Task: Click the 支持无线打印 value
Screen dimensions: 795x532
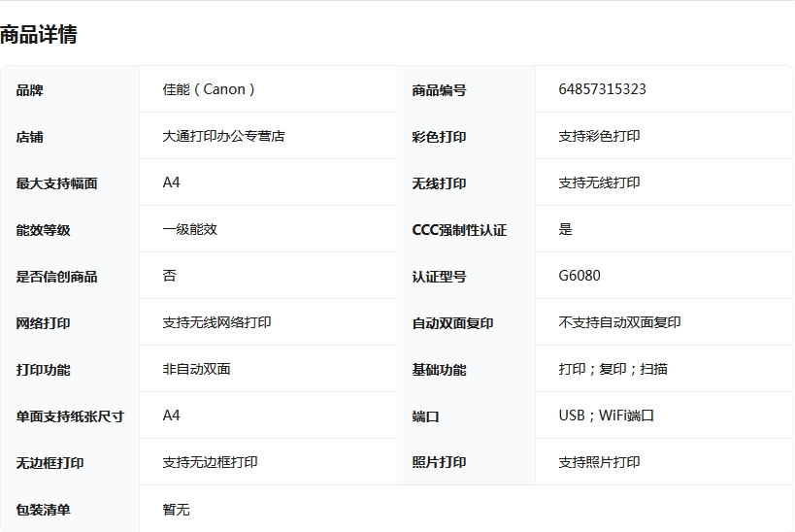Action: pyautogui.click(x=599, y=183)
